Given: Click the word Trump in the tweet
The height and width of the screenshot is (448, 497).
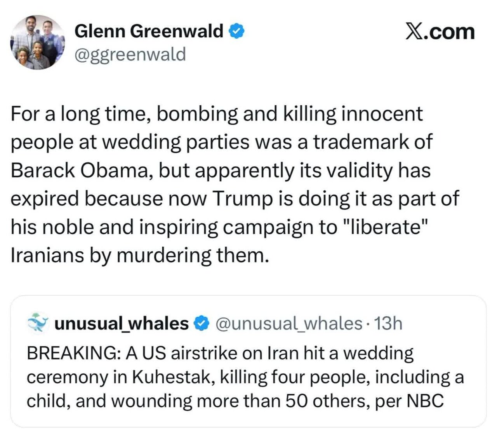Looking at the screenshot, I should coord(243,199).
